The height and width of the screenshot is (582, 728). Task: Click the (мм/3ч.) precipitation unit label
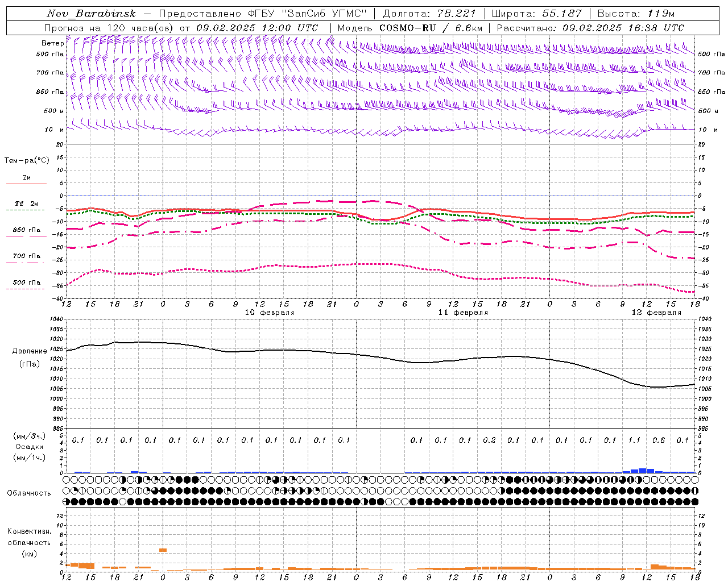[x=30, y=436]
